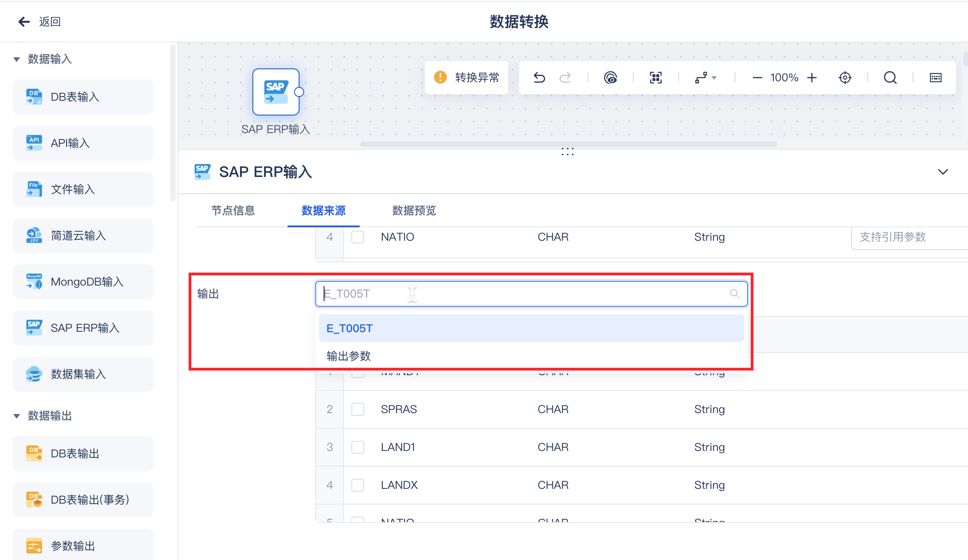Image resolution: width=968 pixels, height=560 pixels.
Task: Check the SPRAS field checkbox
Action: coord(357,409)
